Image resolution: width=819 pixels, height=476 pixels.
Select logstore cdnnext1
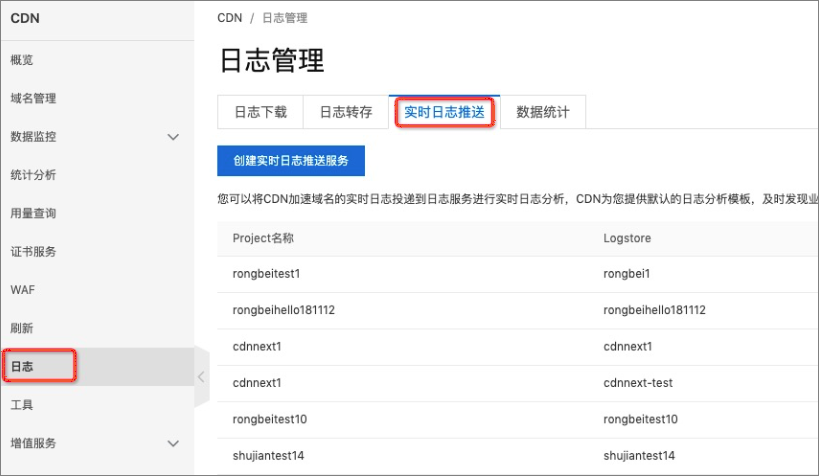click(x=628, y=346)
